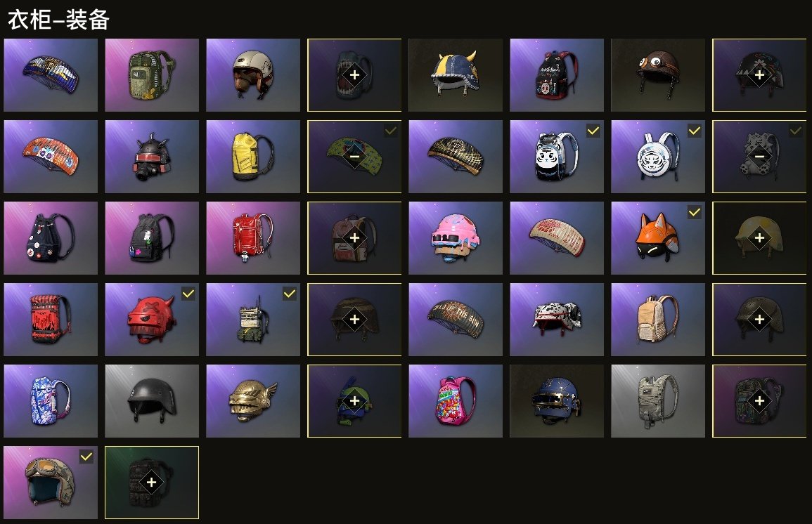Image resolution: width=812 pixels, height=524 pixels.
Task: Pick the dalmatian spotted helmet
Action: pos(557,319)
